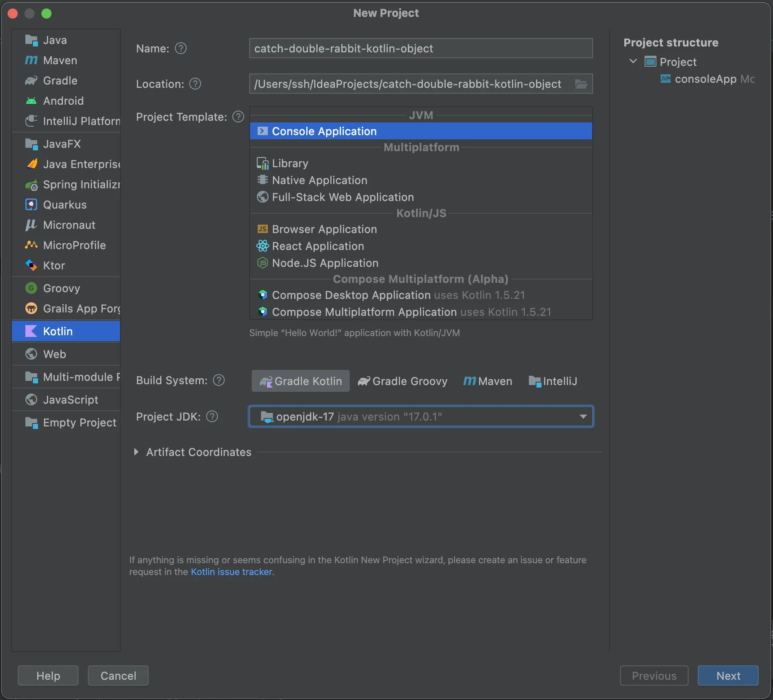Expand the Artifact Coordinates section

[x=136, y=452]
